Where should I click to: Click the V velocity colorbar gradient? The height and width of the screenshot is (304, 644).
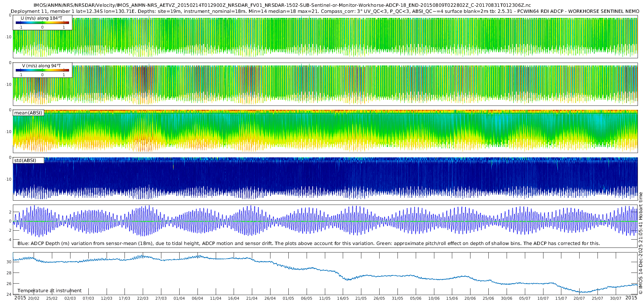[x=42, y=70]
